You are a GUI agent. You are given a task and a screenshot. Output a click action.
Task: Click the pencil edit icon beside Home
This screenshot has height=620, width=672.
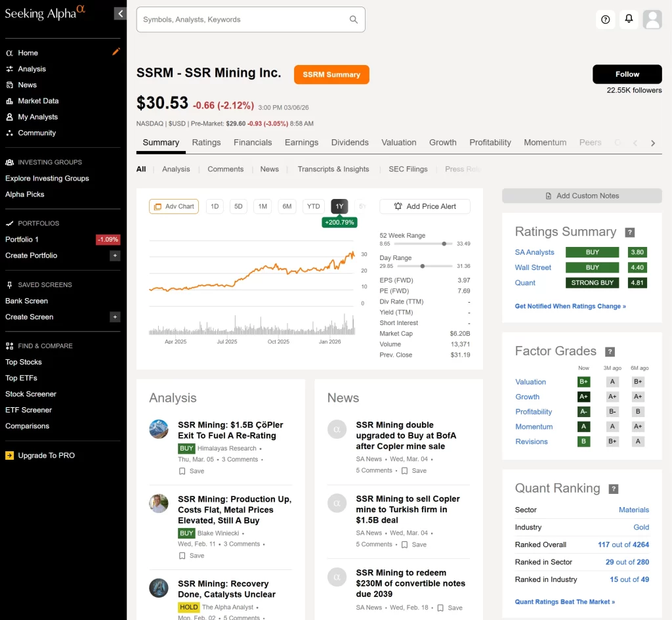pos(116,52)
